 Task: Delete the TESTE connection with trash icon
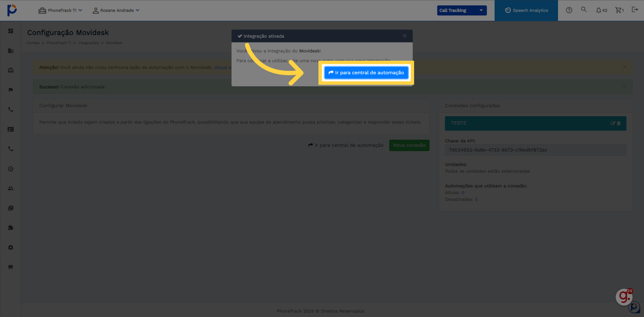[x=619, y=123]
